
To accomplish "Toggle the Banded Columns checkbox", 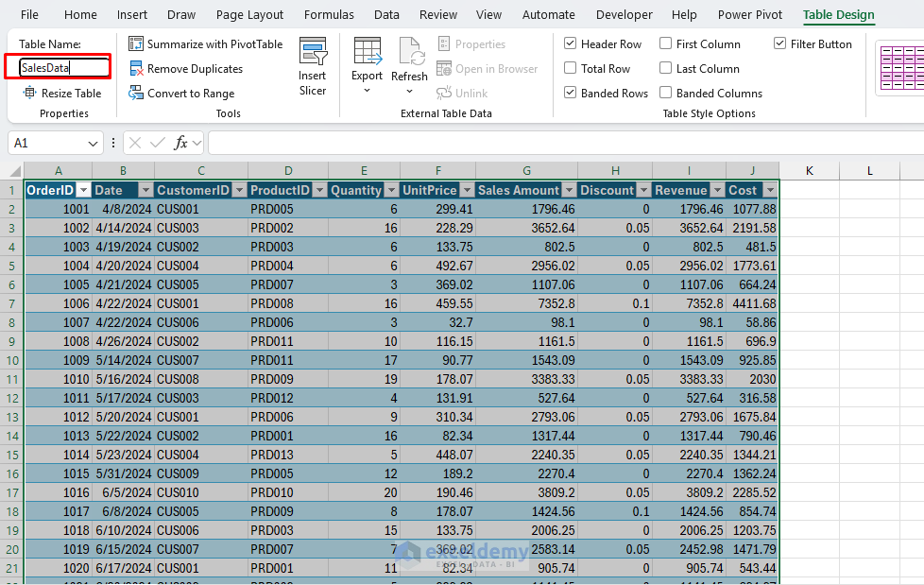I will (666, 94).
